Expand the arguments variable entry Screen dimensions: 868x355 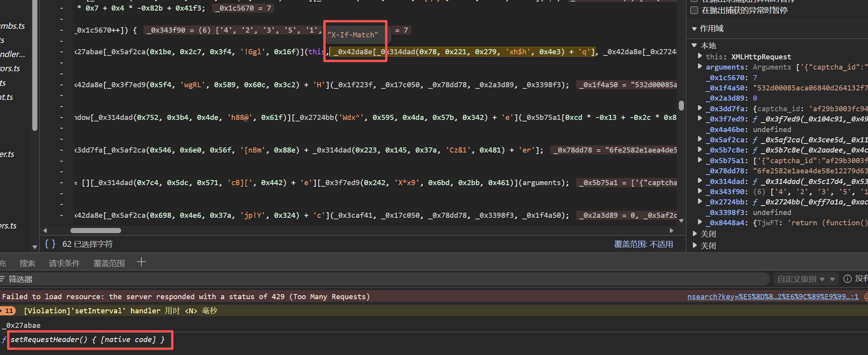click(700, 67)
